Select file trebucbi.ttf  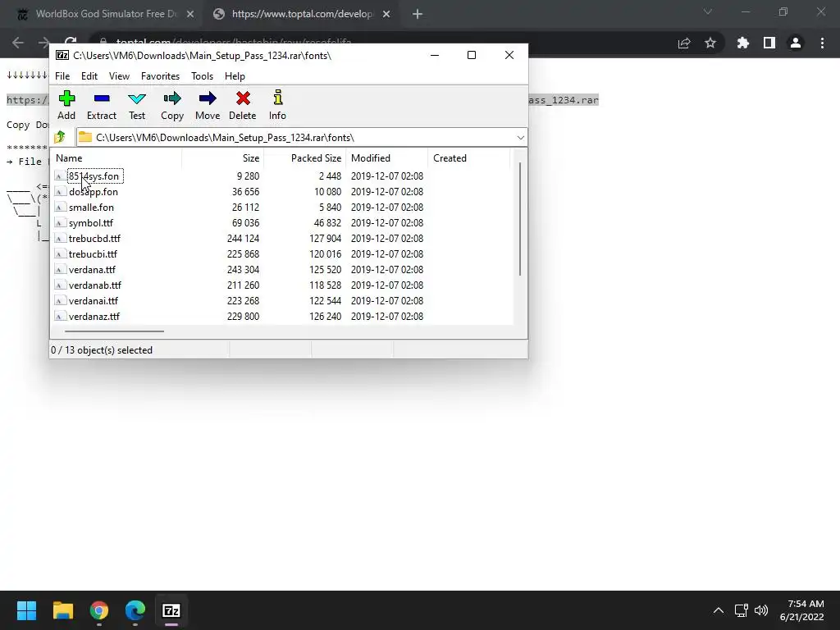click(x=93, y=254)
